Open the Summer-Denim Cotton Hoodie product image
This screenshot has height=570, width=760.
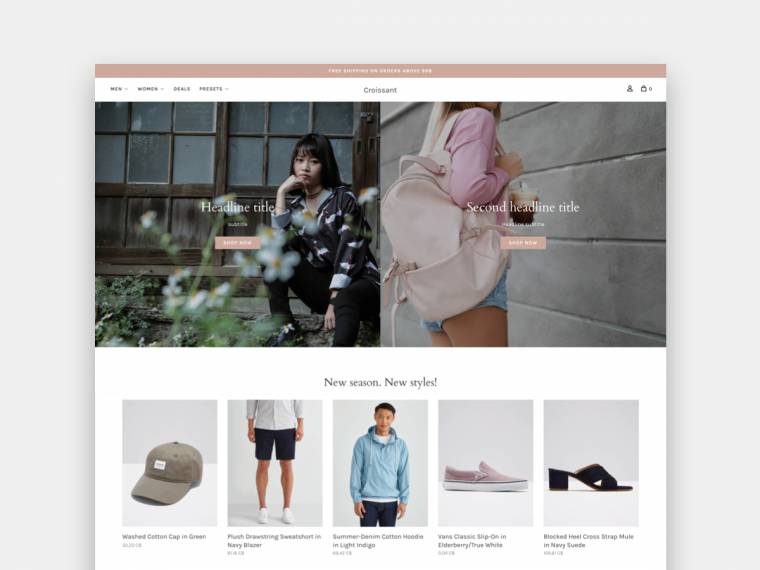click(380, 463)
